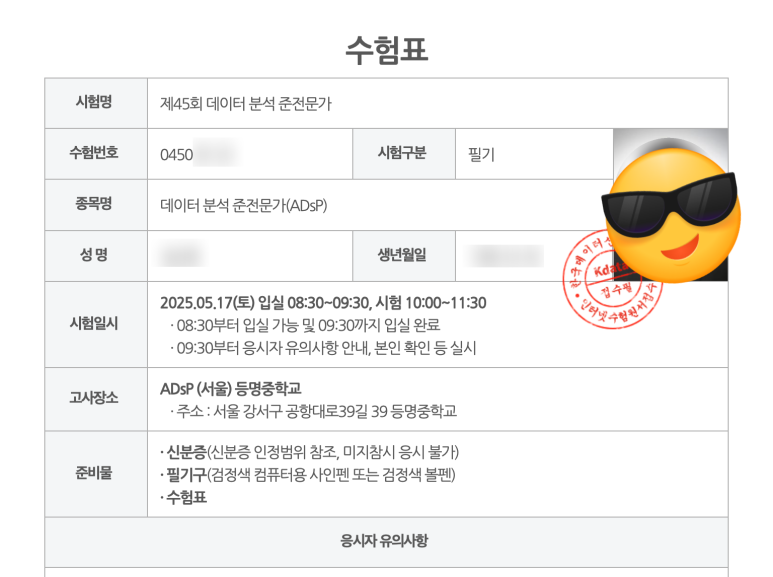Click the 신분증 required item line

pos(309,452)
